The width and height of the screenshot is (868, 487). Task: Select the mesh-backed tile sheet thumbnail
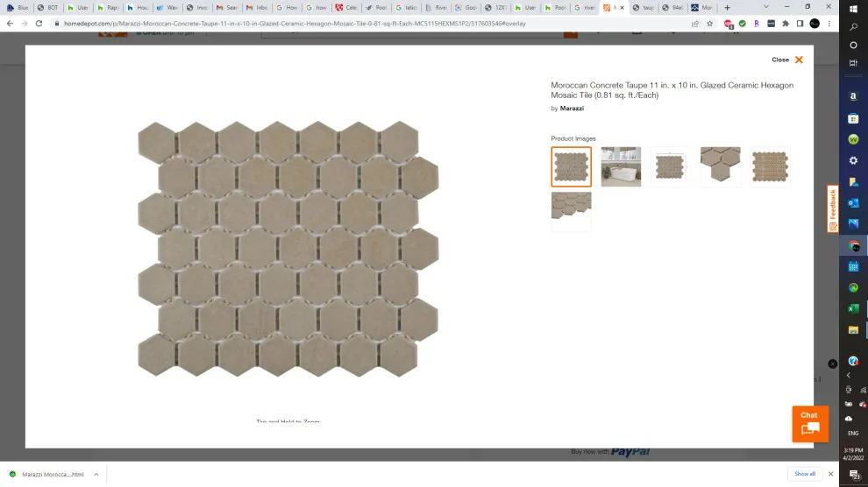(770, 166)
